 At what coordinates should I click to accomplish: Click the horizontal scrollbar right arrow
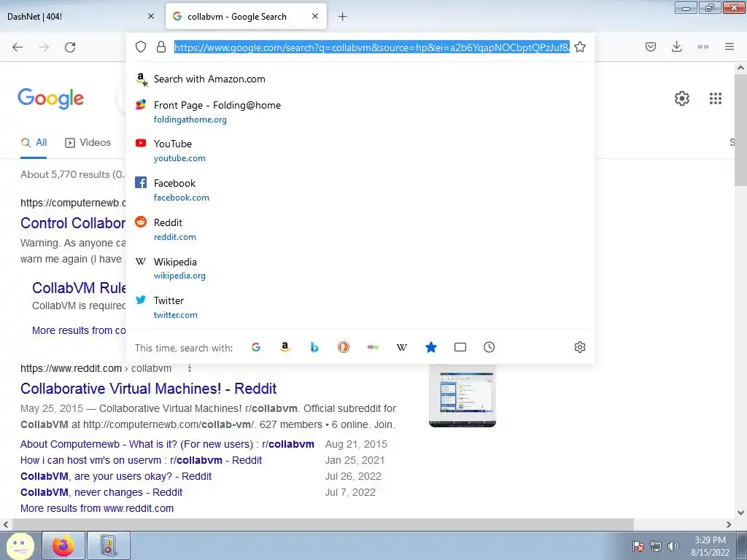(729, 524)
